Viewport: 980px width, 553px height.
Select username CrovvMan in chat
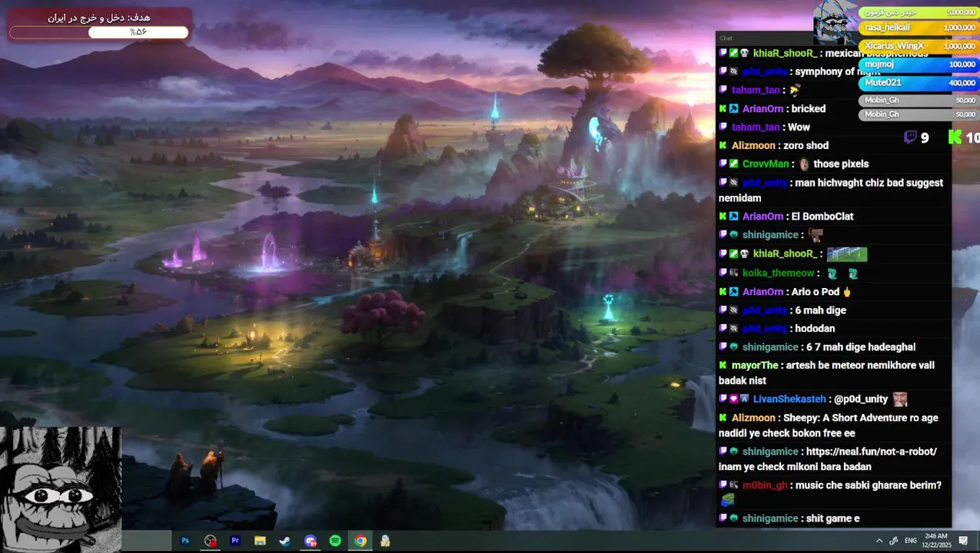(x=766, y=164)
